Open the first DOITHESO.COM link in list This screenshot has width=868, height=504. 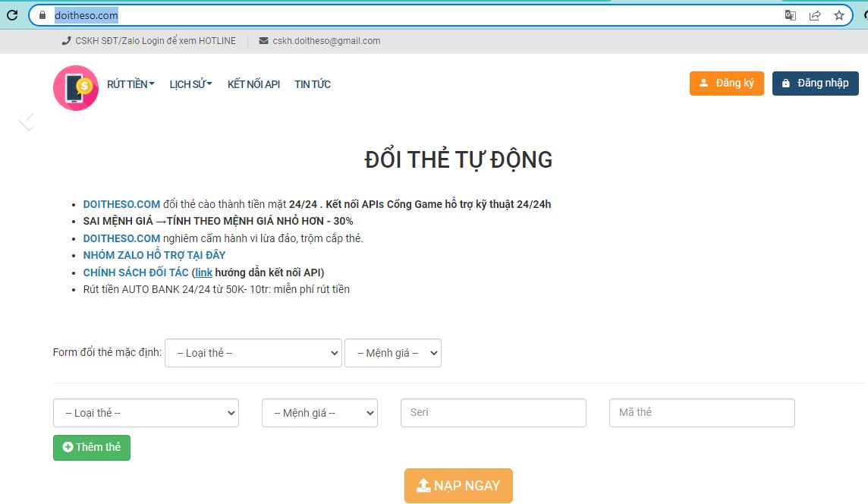pyautogui.click(x=121, y=204)
